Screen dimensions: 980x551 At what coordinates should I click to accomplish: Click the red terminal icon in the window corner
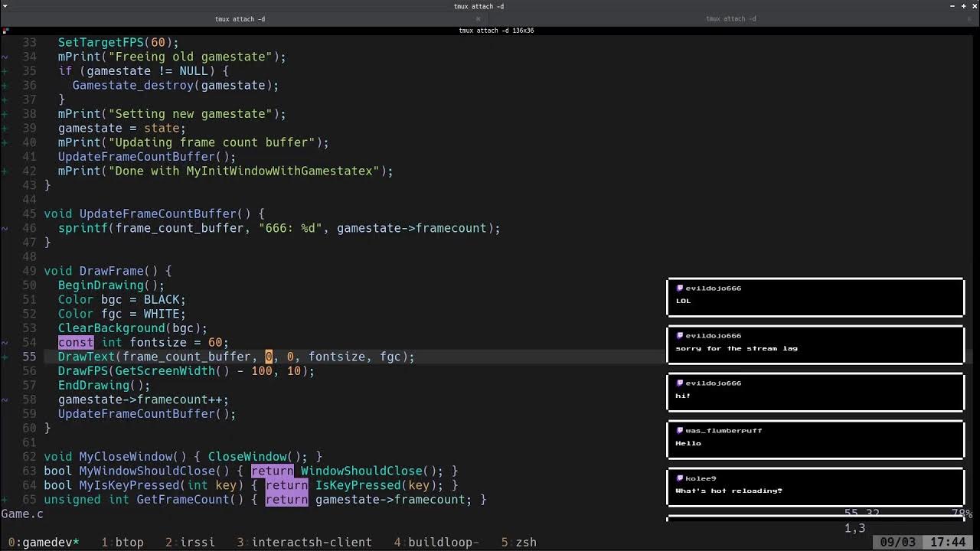tap(5, 31)
